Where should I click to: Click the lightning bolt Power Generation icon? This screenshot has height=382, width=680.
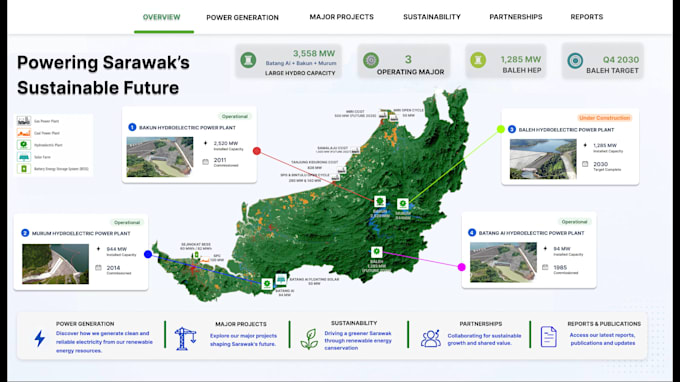coord(39,338)
